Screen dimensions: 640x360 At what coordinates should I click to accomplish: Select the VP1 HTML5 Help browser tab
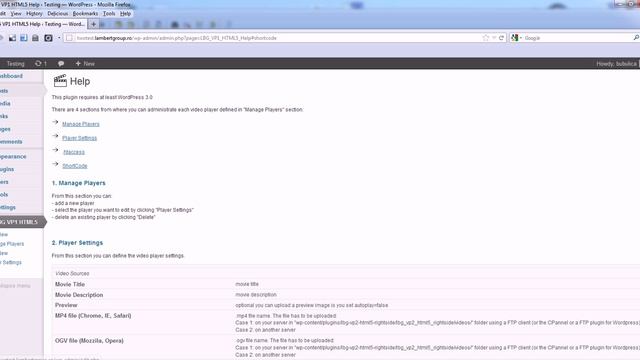pos(43,24)
